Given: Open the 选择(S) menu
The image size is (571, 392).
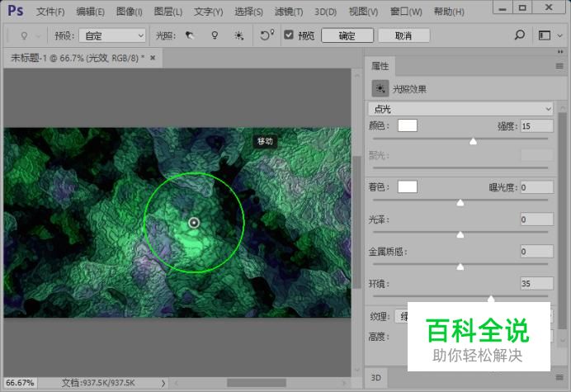Looking at the screenshot, I should (x=248, y=12).
